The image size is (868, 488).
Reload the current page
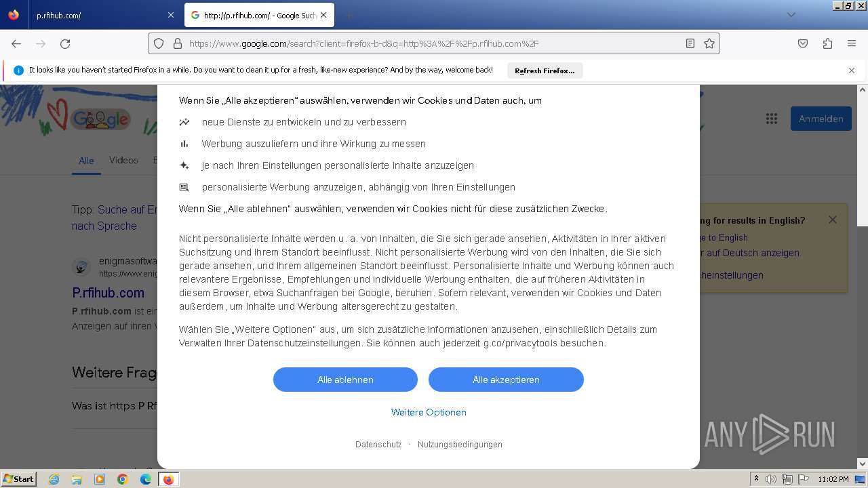point(65,43)
